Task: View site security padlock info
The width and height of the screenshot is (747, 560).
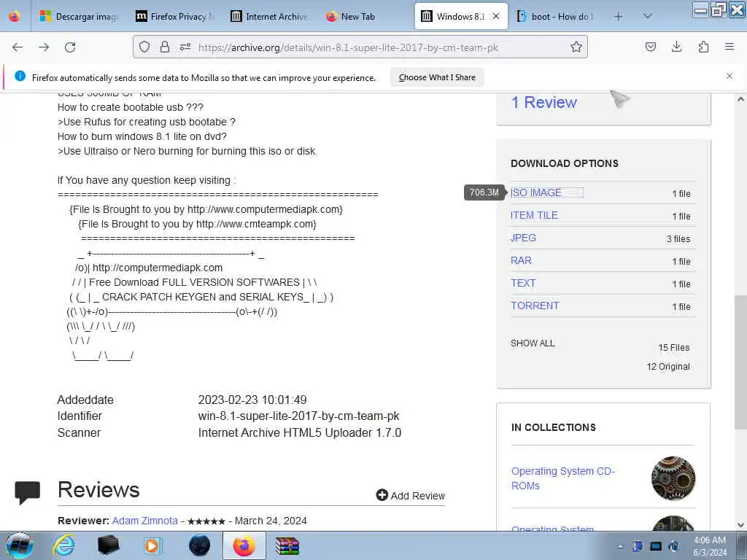Action: 165,47
